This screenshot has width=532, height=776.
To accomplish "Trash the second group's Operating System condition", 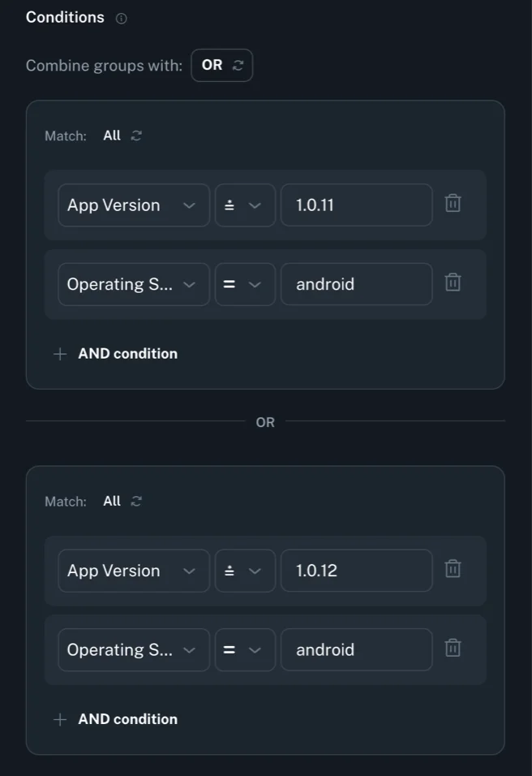I will [453, 648].
